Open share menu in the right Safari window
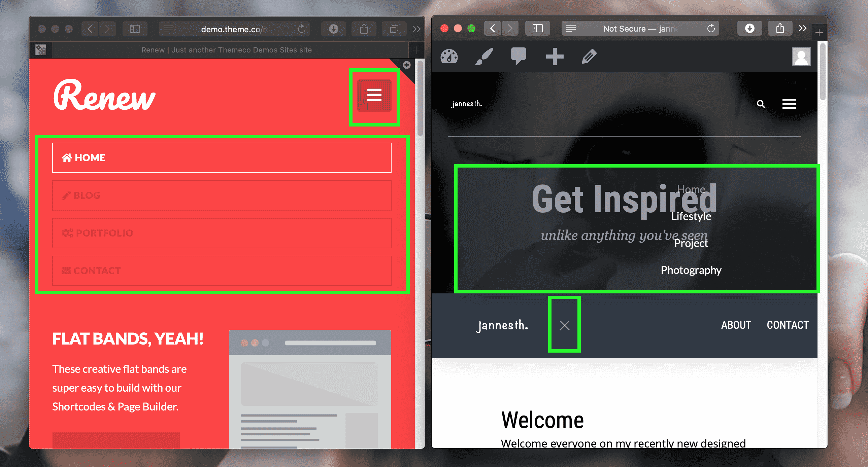 [780, 28]
